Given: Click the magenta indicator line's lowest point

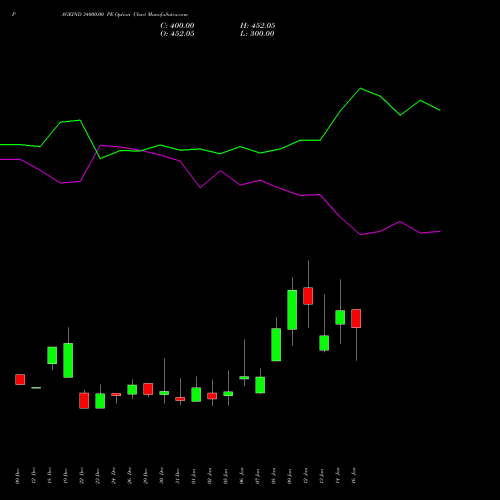Looking at the screenshot, I should click(x=361, y=235).
